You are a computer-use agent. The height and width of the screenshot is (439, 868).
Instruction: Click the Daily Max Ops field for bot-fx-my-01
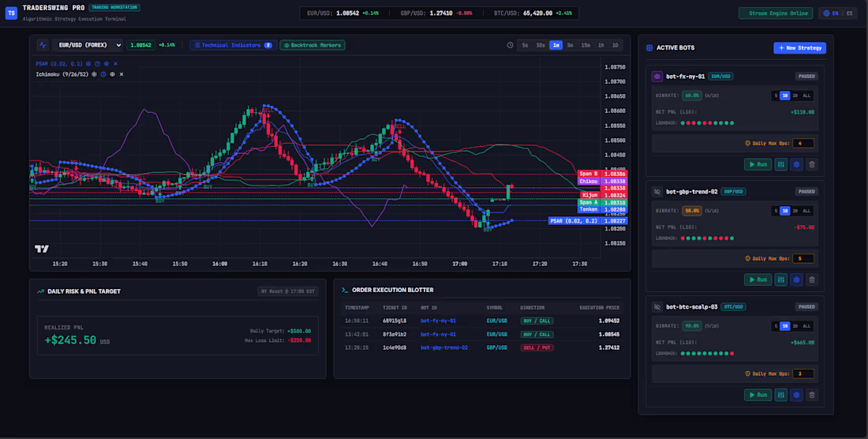tap(803, 144)
